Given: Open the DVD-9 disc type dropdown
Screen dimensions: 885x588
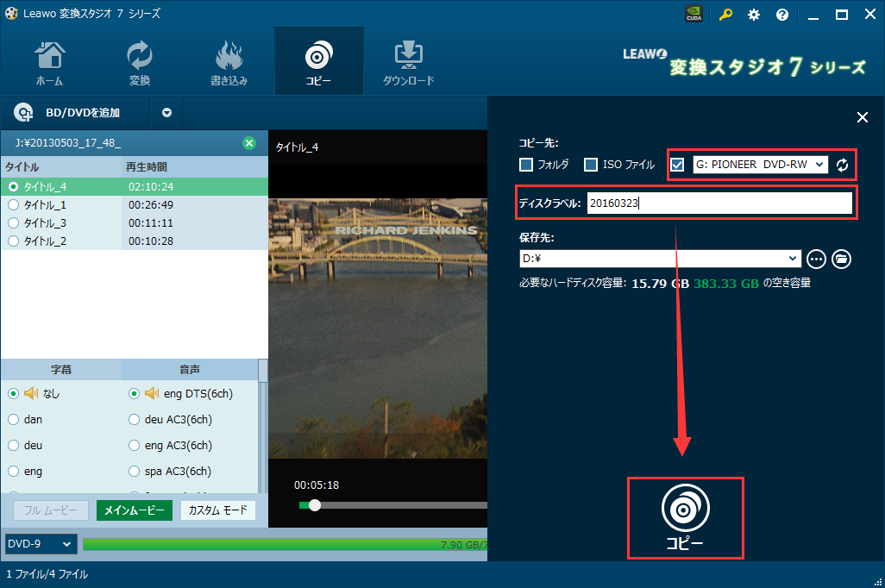Looking at the screenshot, I should click(x=41, y=544).
